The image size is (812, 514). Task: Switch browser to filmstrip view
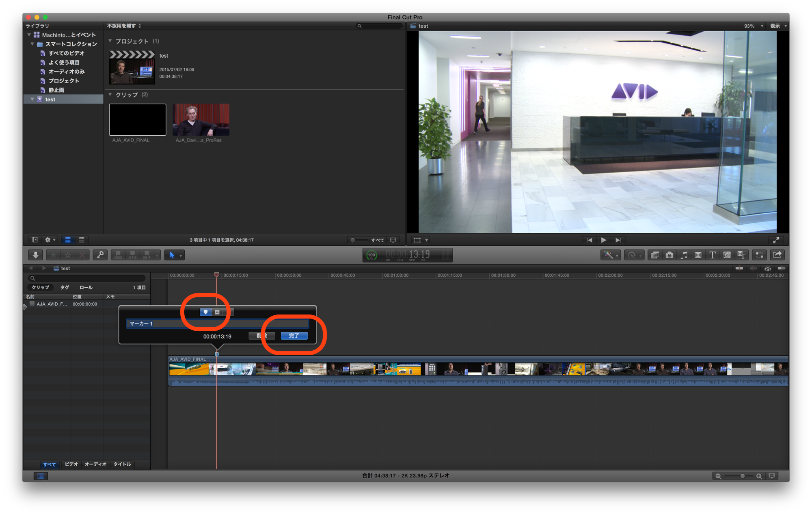tap(68, 240)
